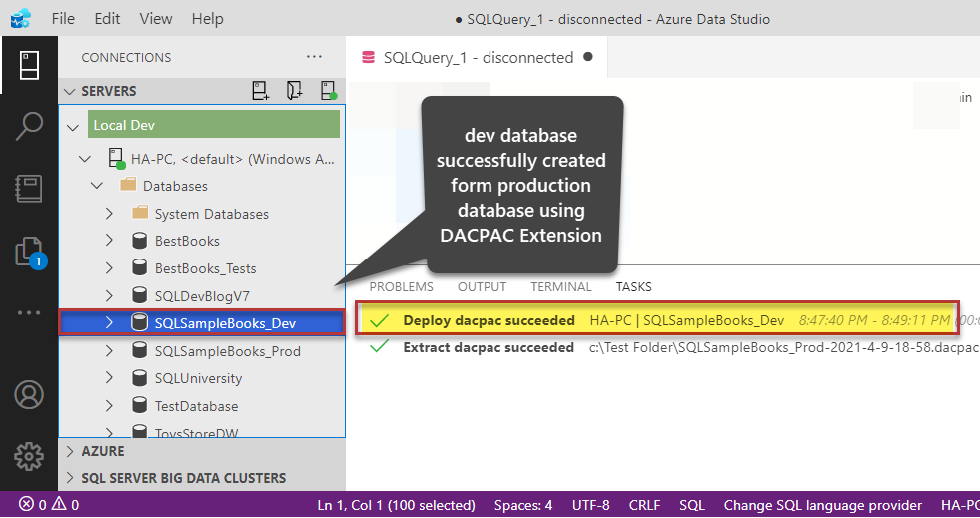Open the Notebooks view icon
Image resolution: width=980 pixels, height=518 pixels.
click(29, 189)
